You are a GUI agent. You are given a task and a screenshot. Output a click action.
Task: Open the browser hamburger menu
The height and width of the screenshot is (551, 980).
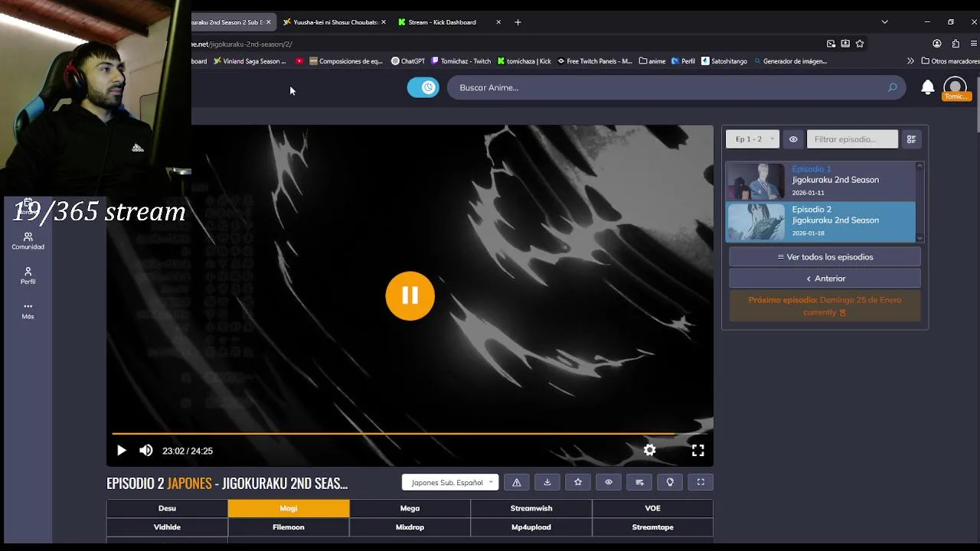974,44
